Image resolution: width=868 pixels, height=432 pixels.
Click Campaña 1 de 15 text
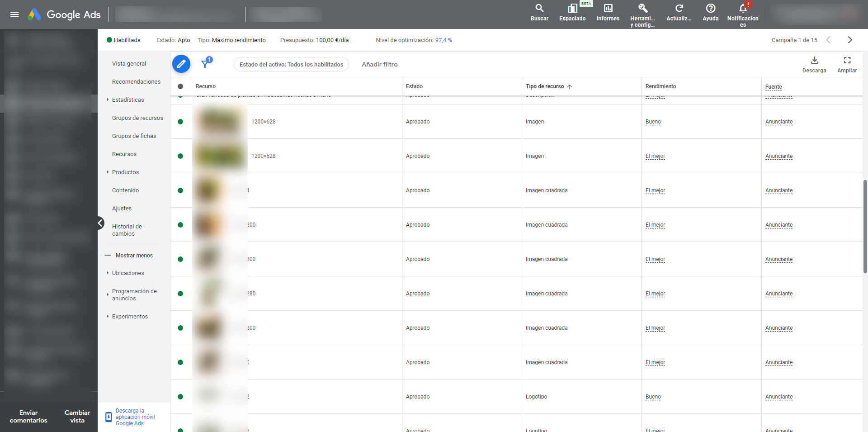794,40
